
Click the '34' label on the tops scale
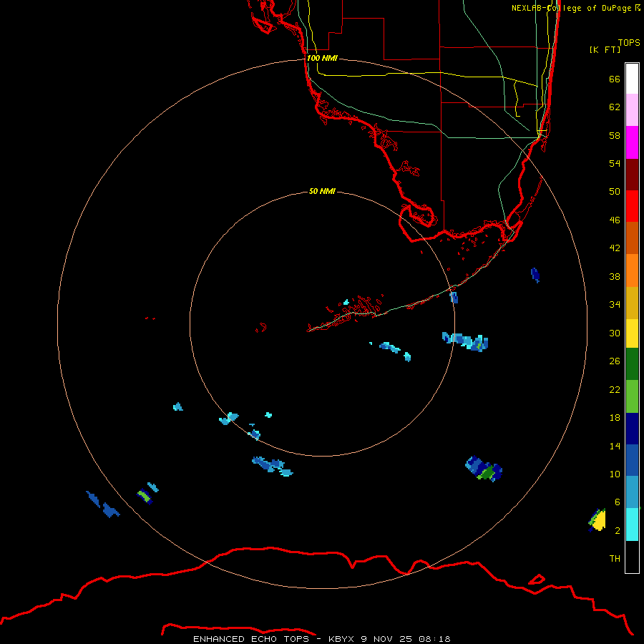[615, 305]
